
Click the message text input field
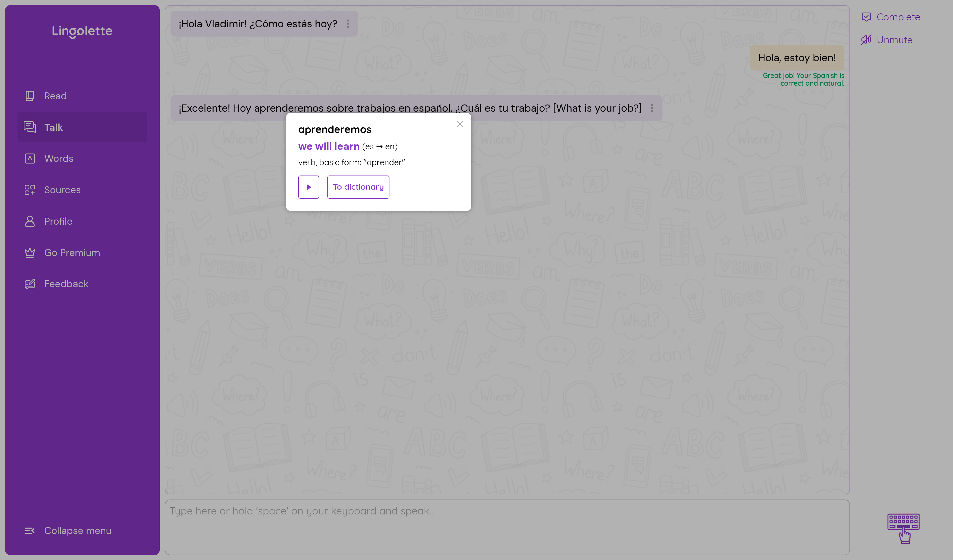coord(507,527)
